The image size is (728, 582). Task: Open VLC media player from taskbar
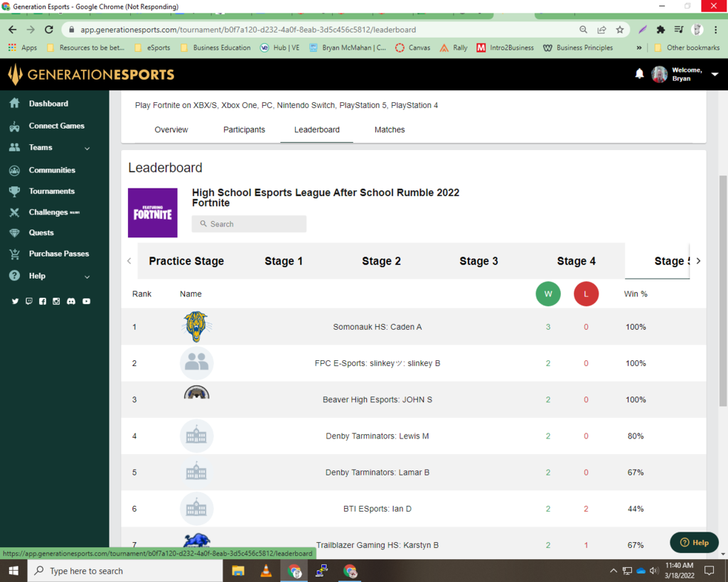pyautogui.click(x=266, y=571)
